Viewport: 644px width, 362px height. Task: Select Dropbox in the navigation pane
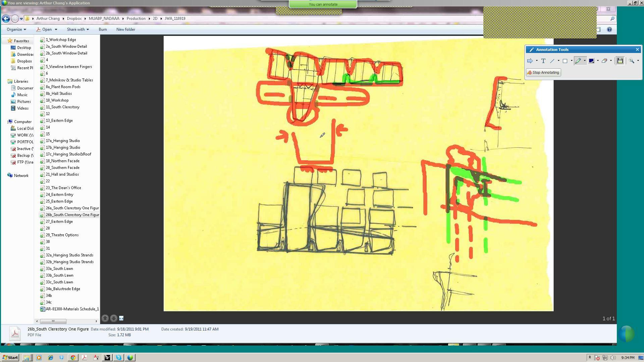(21, 61)
